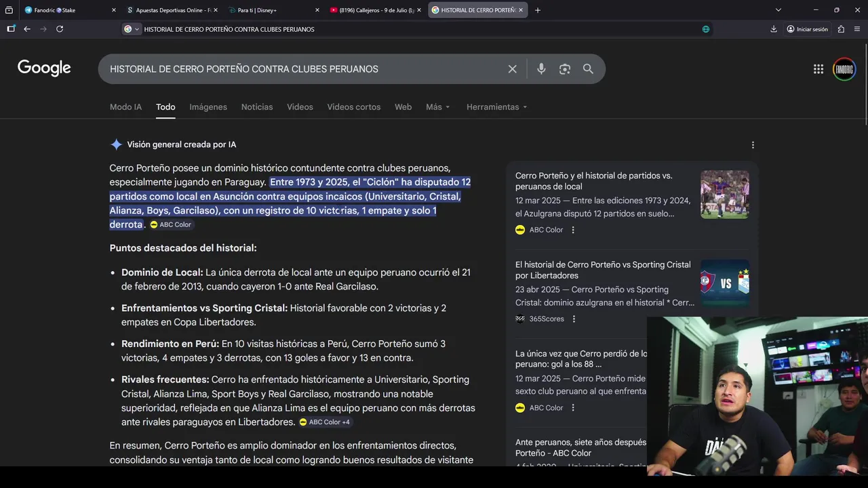Image resolution: width=868 pixels, height=488 pixels.
Task: Click 'Dominio de Local:' bullet text
Action: 162,272
